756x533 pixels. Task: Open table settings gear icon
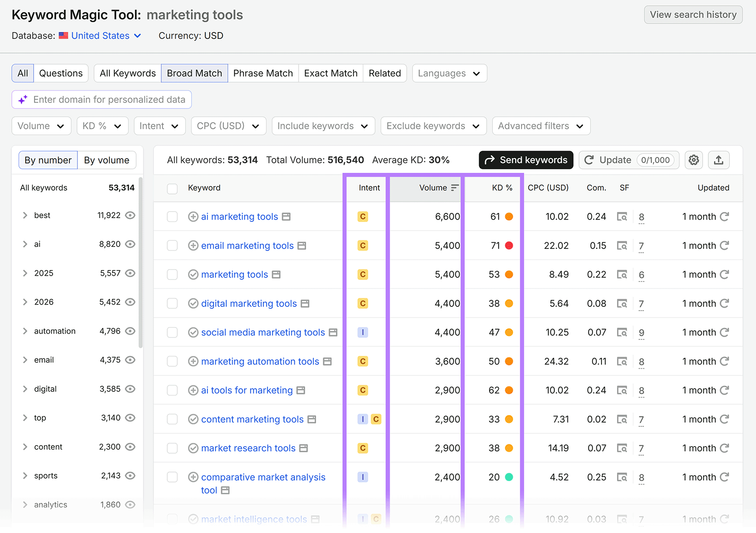click(x=694, y=160)
